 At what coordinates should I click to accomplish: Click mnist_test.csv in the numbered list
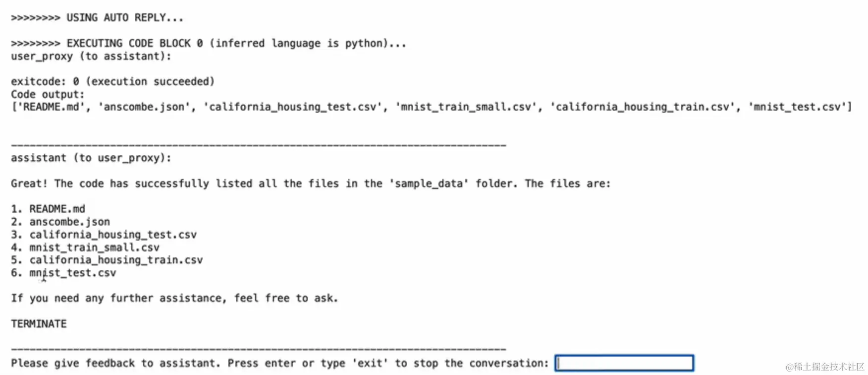point(72,273)
